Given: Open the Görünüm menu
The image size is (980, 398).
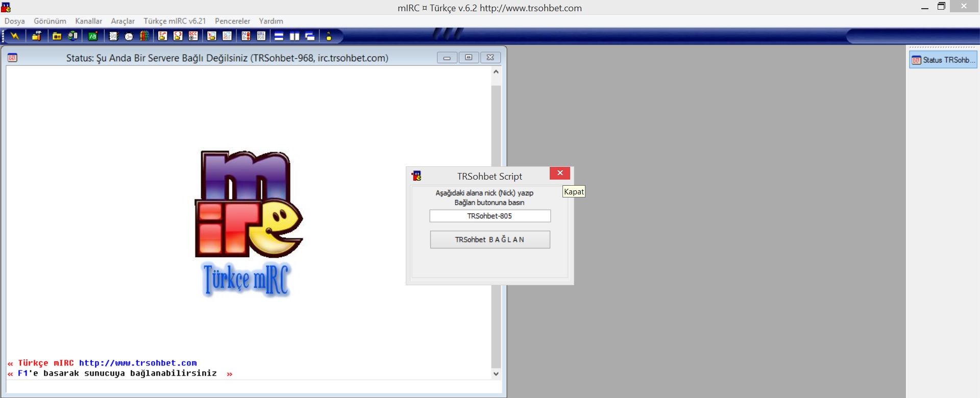Looking at the screenshot, I should (50, 21).
